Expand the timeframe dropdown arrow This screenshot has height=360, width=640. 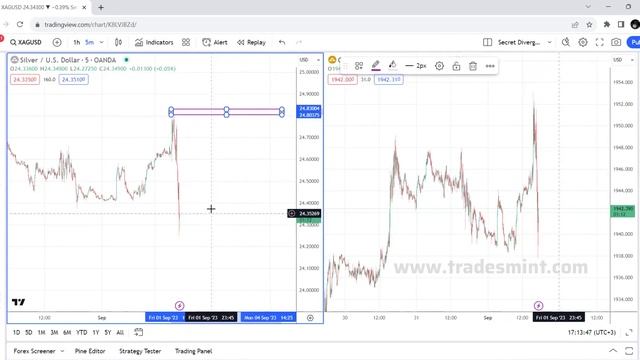click(x=102, y=42)
